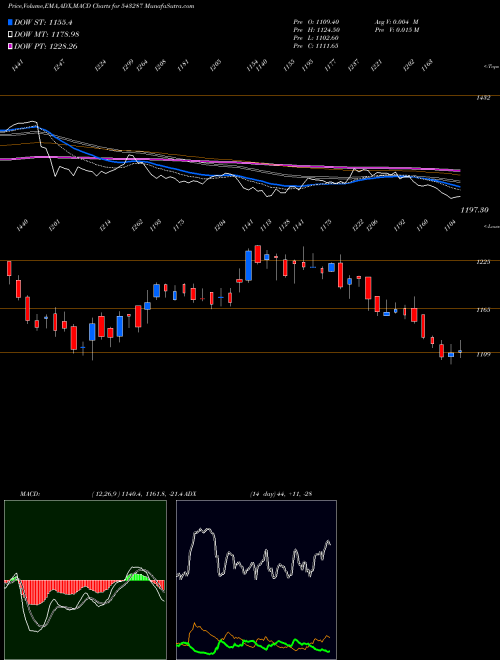Click the Avg V: 0.004 M text
The image size is (500, 660).
coord(396,21)
